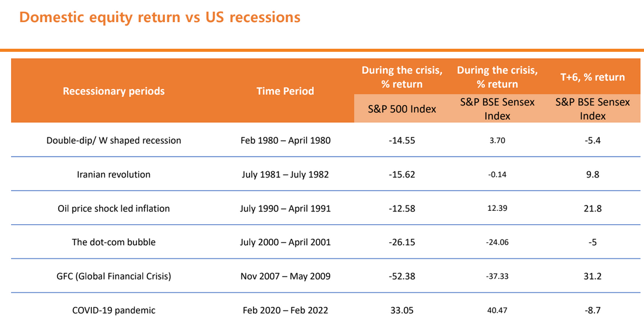Image resolution: width=644 pixels, height=322 pixels.
Task: Click the 'T+6, % return' header cell
Action: pos(593,77)
